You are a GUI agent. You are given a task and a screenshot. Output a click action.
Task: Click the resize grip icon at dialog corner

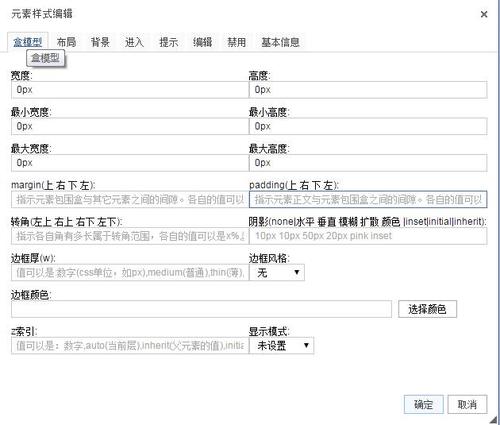pyautogui.click(x=494, y=420)
